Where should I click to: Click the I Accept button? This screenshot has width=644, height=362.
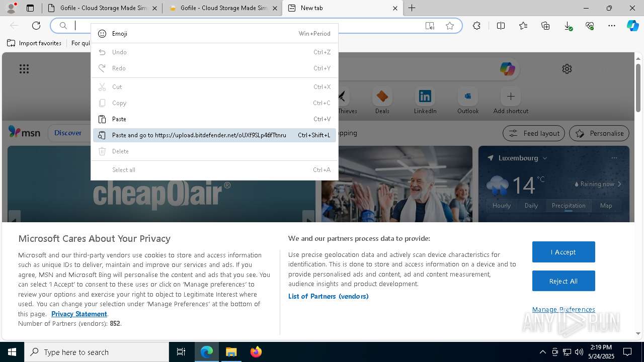[563, 252]
